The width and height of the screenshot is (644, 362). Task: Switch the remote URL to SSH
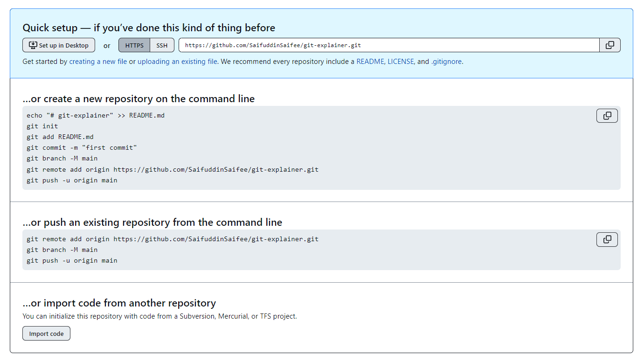tap(162, 45)
